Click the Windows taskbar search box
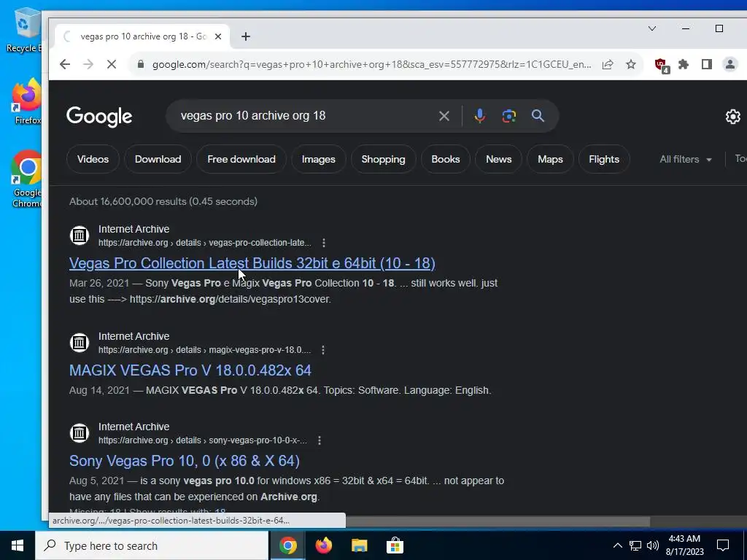 click(x=152, y=545)
